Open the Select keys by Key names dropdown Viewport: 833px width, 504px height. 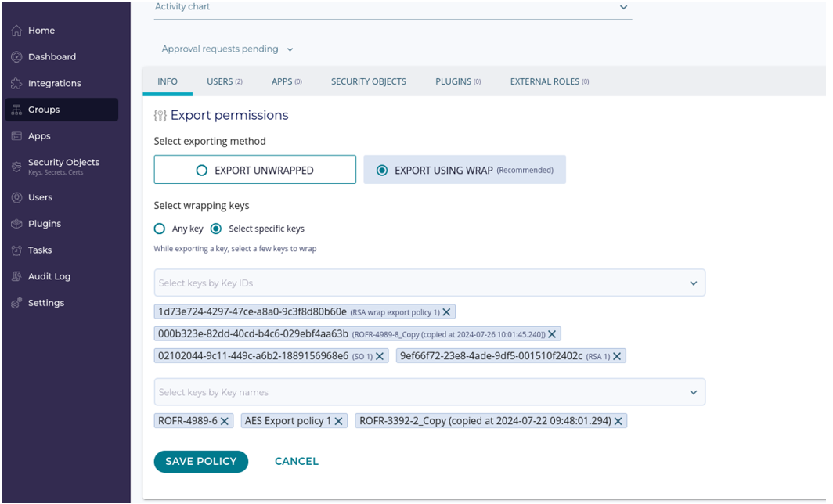click(693, 392)
